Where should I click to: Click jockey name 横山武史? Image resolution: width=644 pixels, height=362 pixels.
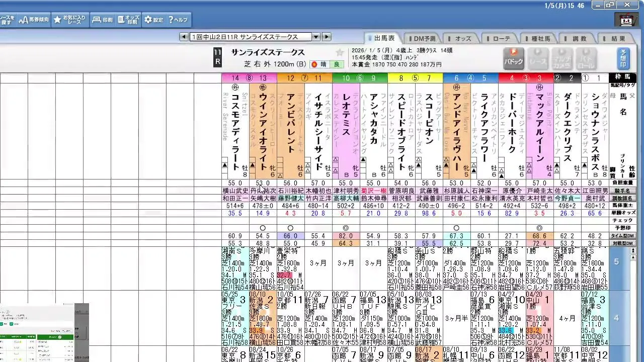[235, 191]
